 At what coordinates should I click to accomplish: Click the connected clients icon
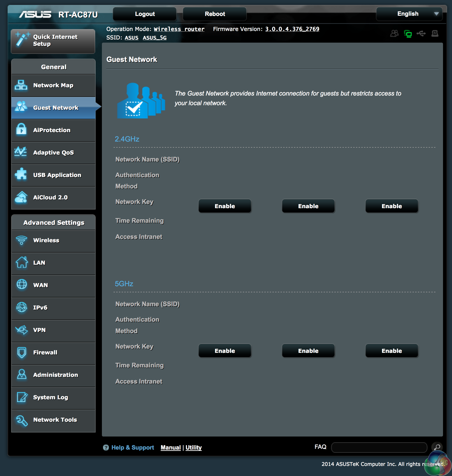394,33
